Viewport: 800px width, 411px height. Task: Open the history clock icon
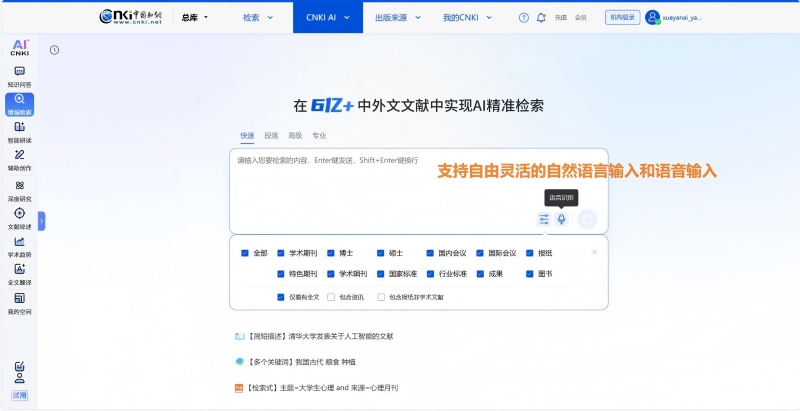pos(54,50)
